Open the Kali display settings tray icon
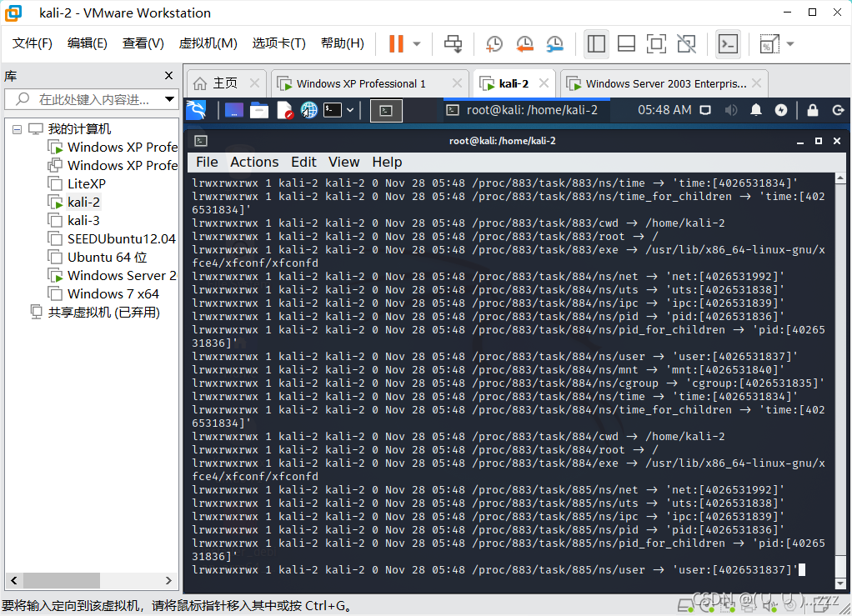This screenshot has height=616, width=852. coord(705,110)
